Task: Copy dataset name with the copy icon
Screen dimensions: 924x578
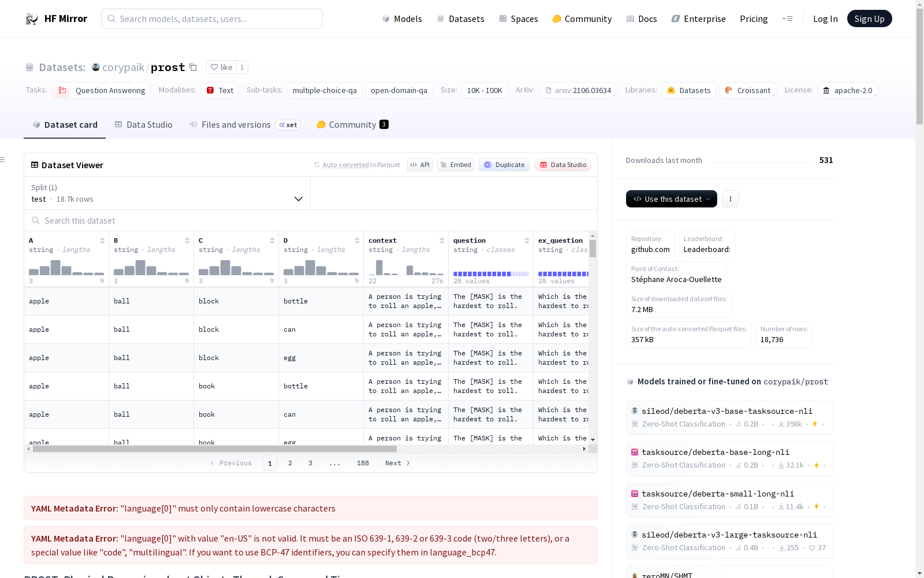Action: (193, 68)
